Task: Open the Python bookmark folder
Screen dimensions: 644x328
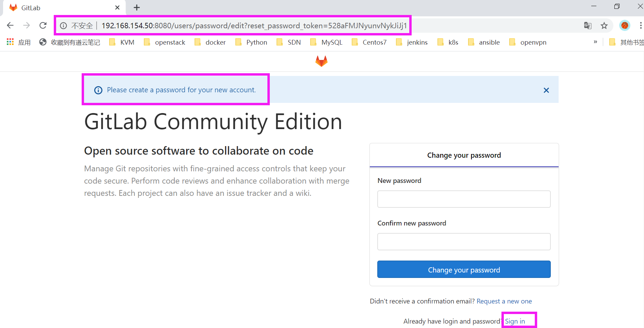Action: pos(251,42)
